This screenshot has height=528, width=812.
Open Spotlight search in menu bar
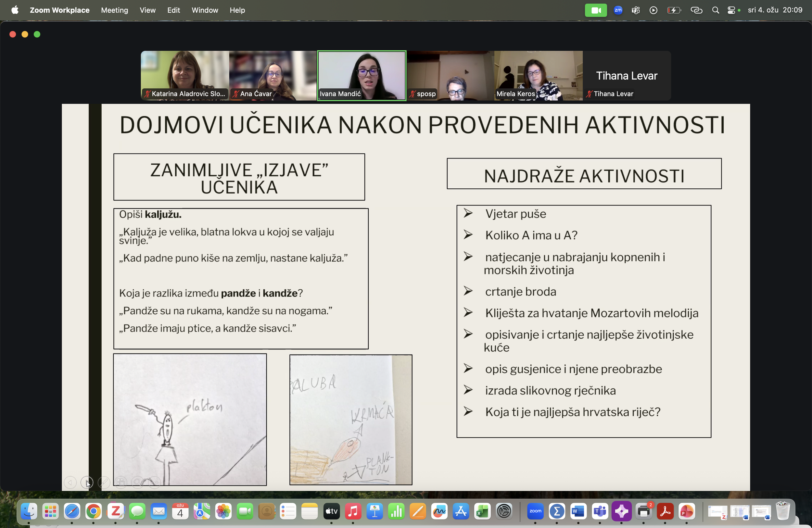[716, 10]
